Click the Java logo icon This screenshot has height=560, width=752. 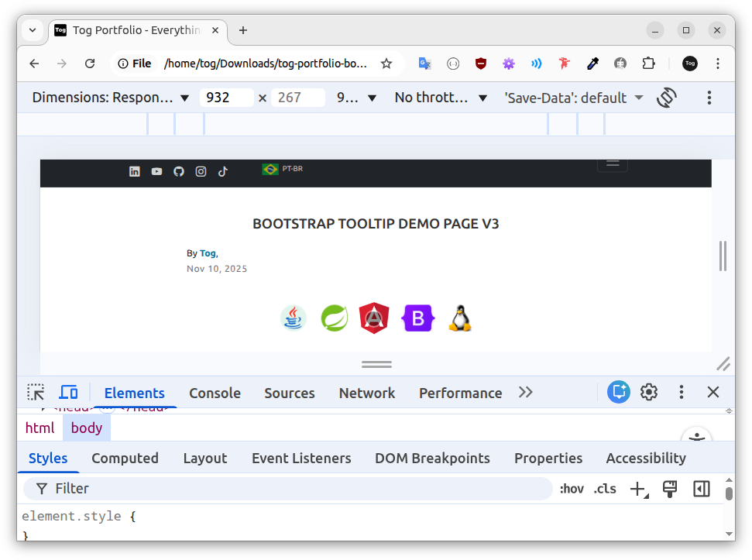pyautogui.click(x=293, y=318)
